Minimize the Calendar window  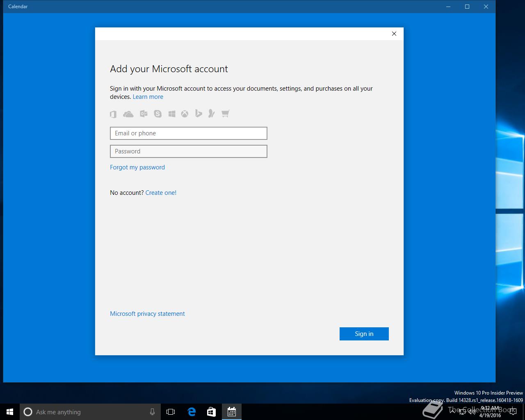448,7
